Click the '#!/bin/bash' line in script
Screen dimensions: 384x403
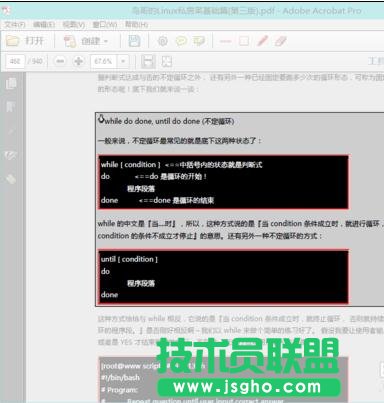point(120,378)
